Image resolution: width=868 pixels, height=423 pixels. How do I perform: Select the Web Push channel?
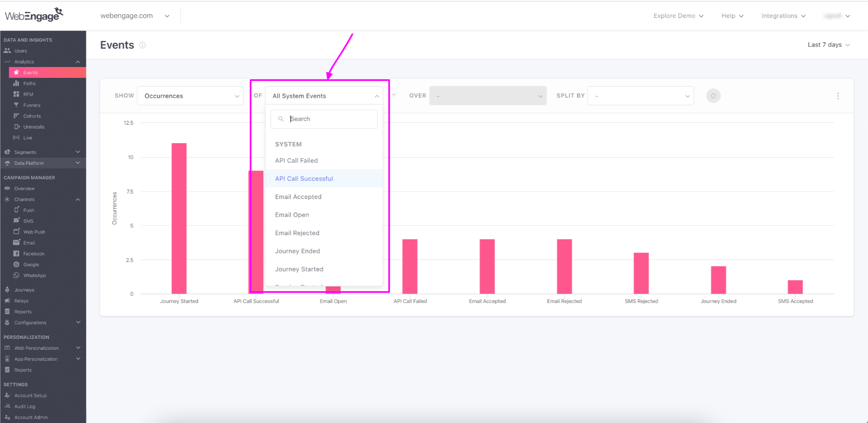coord(33,232)
